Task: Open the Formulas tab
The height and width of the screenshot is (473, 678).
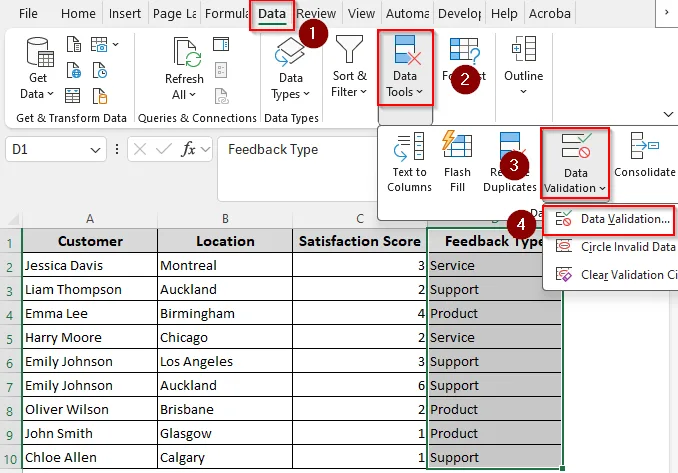Action: [227, 14]
